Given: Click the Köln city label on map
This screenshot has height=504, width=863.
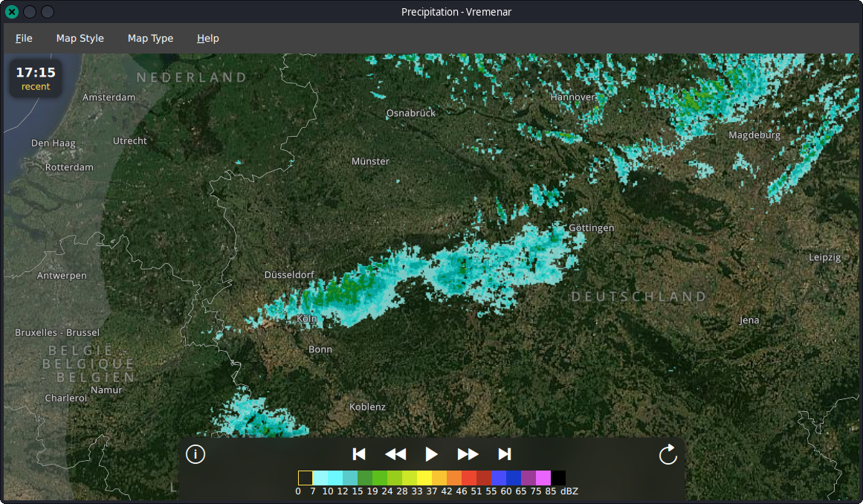Looking at the screenshot, I should (x=307, y=319).
